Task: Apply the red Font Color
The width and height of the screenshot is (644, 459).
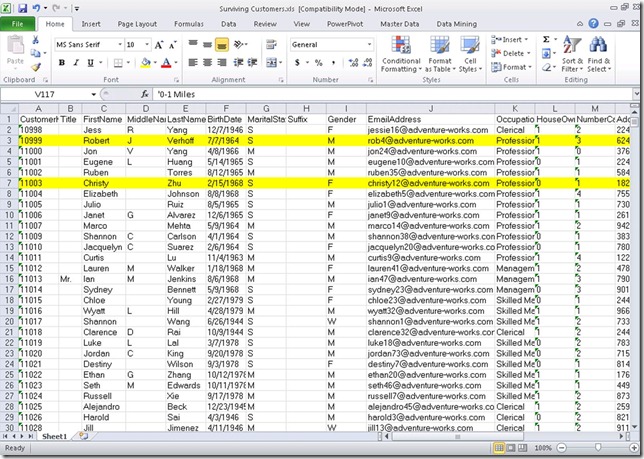Action: tap(166, 63)
